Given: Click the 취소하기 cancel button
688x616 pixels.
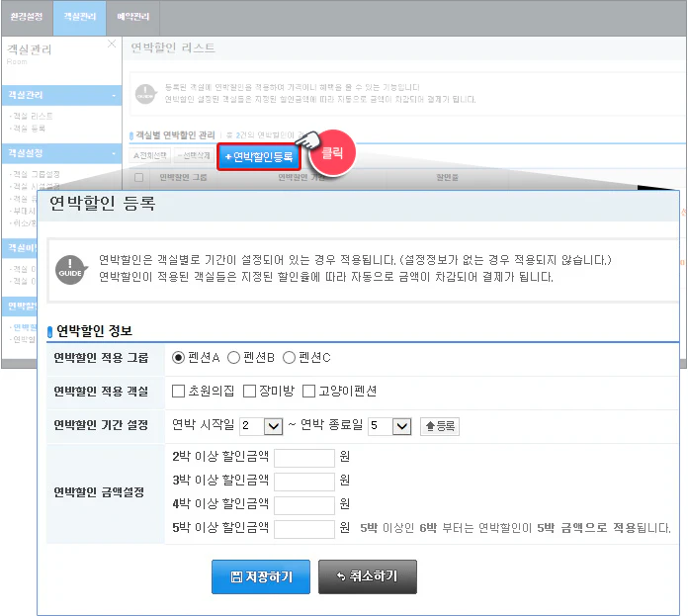Looking at the screenshot, I should coord(368,576).
